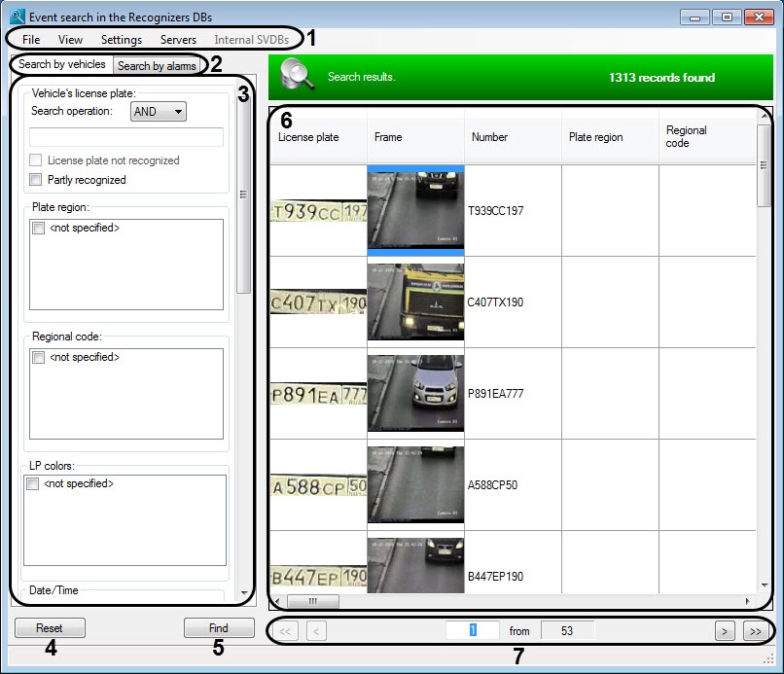Go to the previous results page
The width and height of the screenshot is (784, 674).
[316, 630]
